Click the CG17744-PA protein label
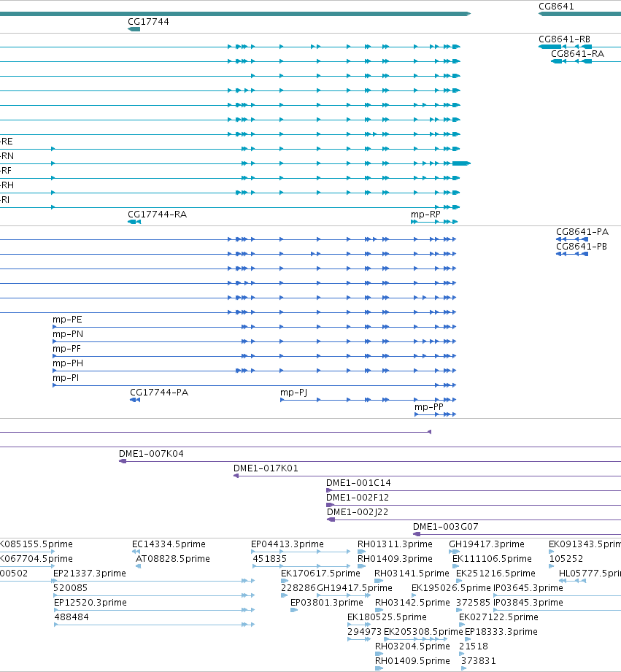621x672 pixels. pyautogui.click(x=159, y=392)
